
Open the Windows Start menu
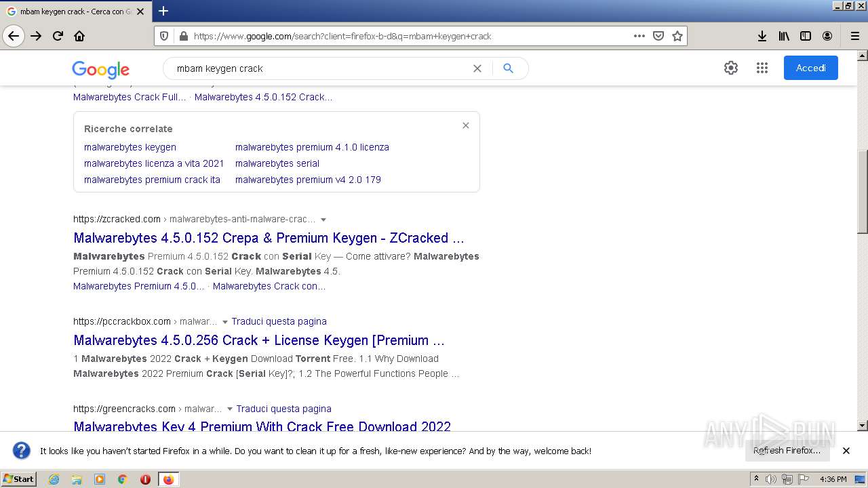(19, 479)
